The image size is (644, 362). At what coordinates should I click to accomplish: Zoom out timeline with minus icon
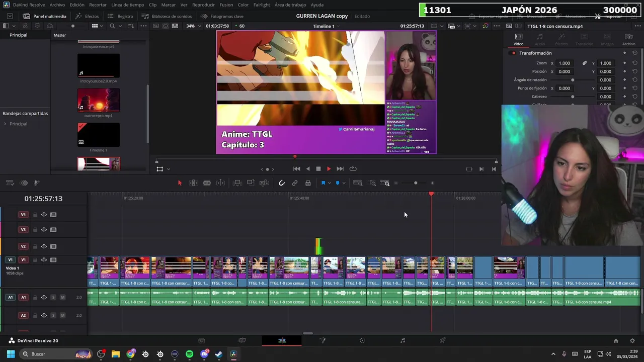[396, 183]
